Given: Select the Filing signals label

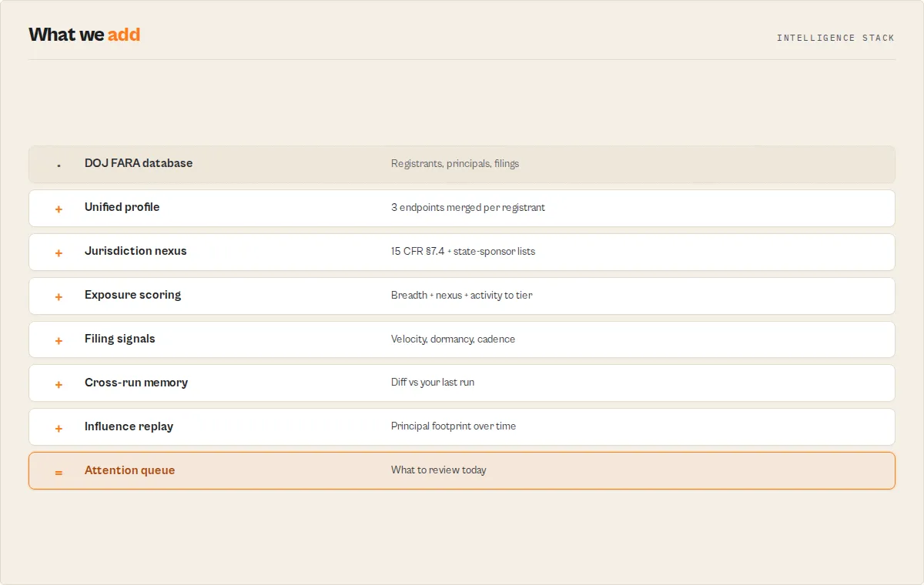Looking at the screenshot, I should pos(119,339).
